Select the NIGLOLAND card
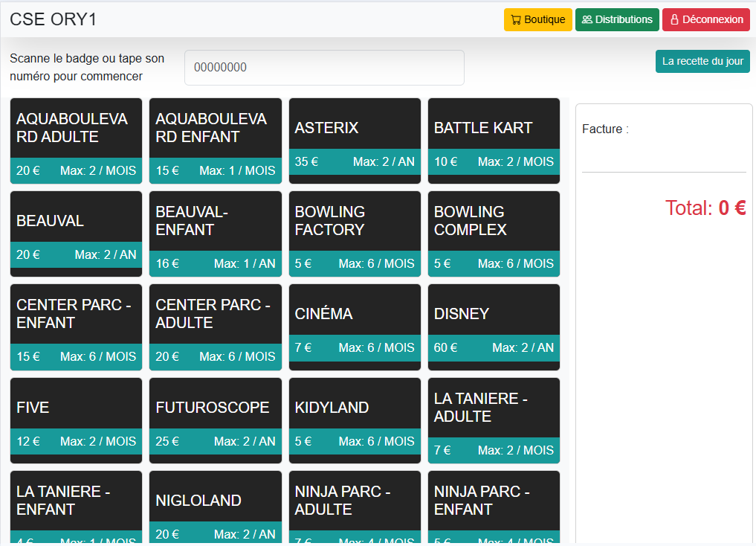 (216, 507)
